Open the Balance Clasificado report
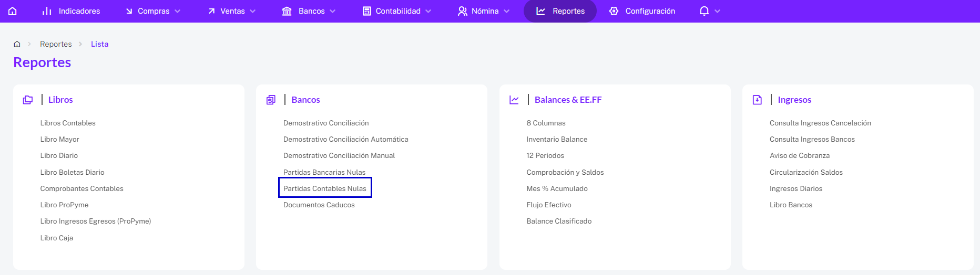Viewport: 980px width, 275px height. 559,221
